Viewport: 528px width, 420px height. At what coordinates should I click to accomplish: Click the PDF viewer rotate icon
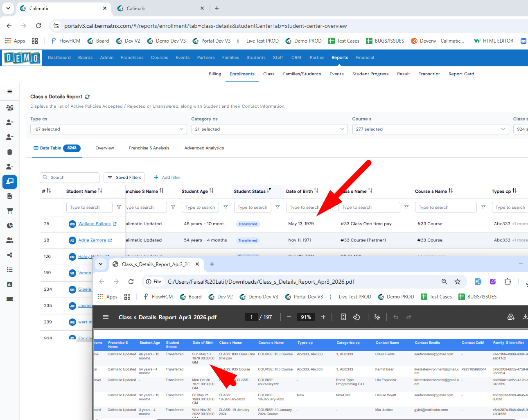357,317
